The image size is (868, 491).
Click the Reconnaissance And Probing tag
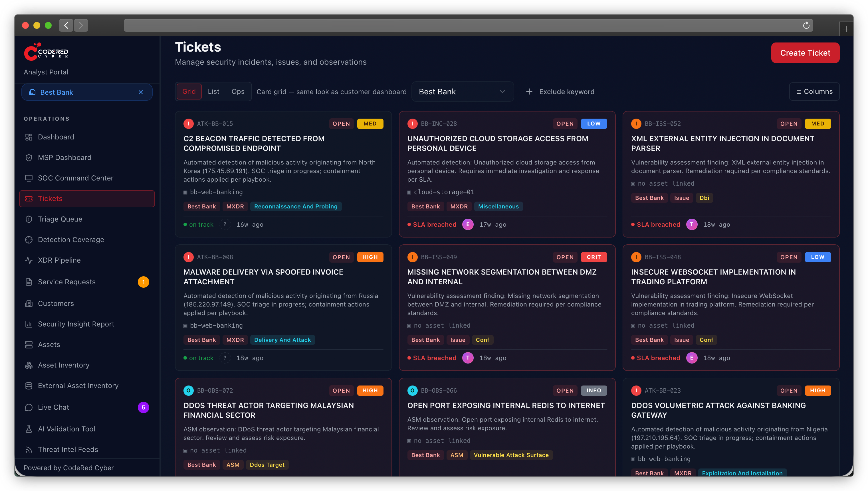coord(296,206)
